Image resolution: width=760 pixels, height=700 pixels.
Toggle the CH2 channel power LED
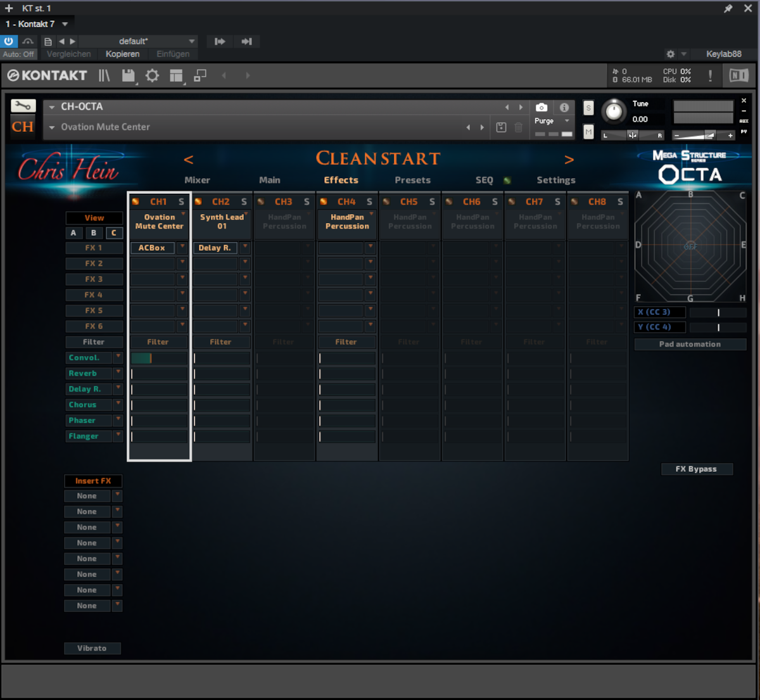tap(198, 201)
